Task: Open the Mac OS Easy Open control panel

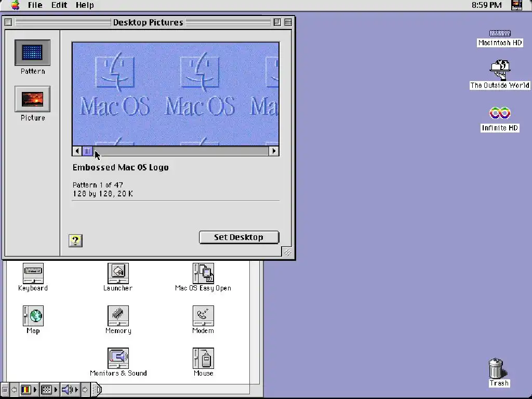Action: [203, 273]
